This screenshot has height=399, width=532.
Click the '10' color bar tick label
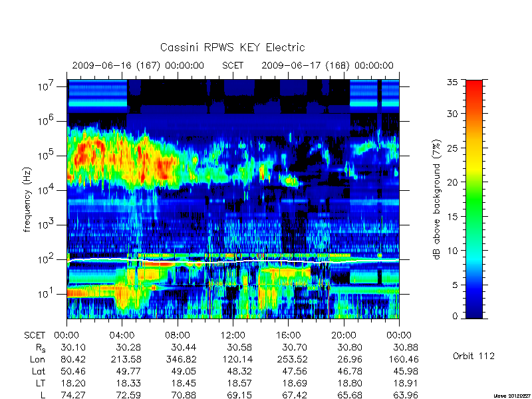pyautogui.click(x=452, y=251)
